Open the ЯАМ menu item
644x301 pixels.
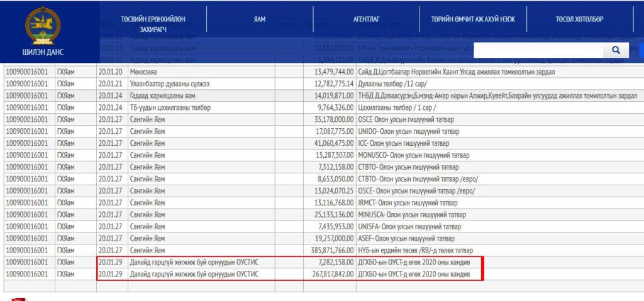pyautogui.click(x=260, y=19)
